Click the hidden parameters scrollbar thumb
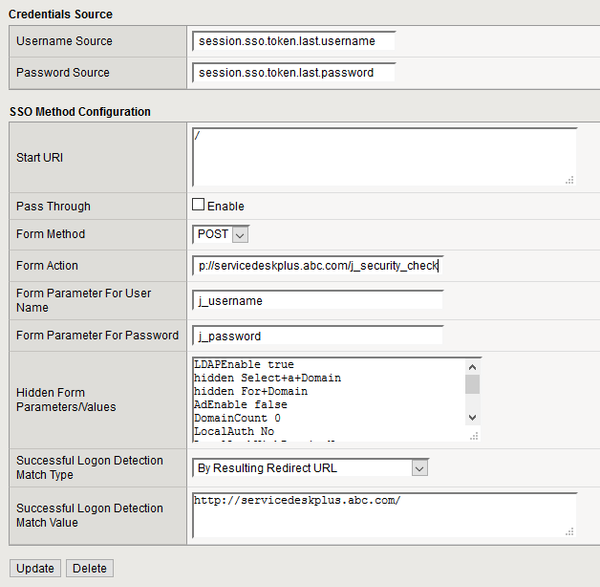This screenshot has height=587, width=600. click(x=473, y=383)
